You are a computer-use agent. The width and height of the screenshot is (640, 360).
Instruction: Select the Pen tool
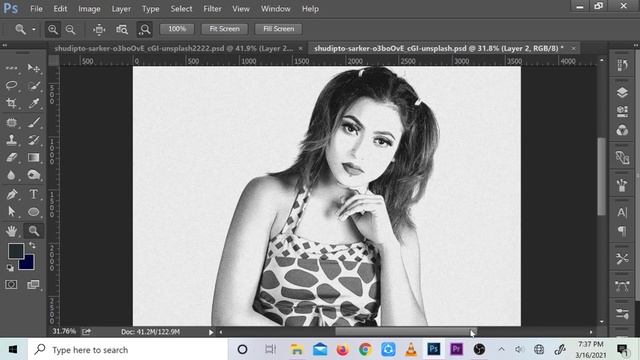11,194
